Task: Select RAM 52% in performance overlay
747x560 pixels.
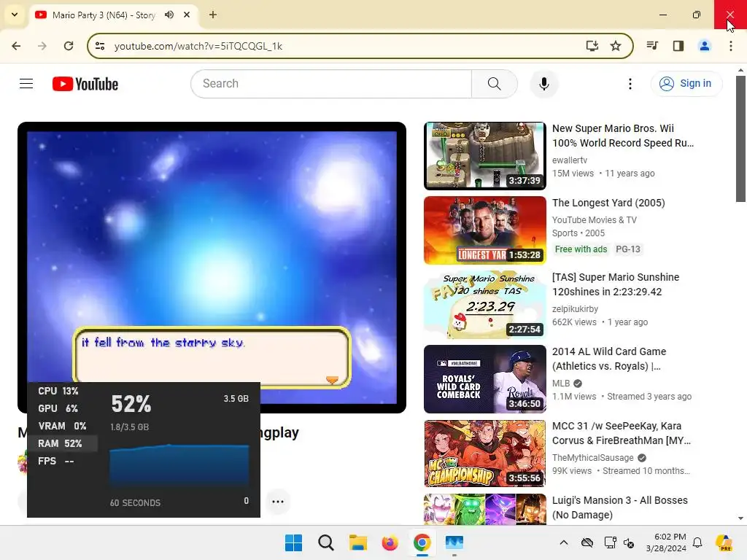Action: pyautogui.click(x=63, y=443)
